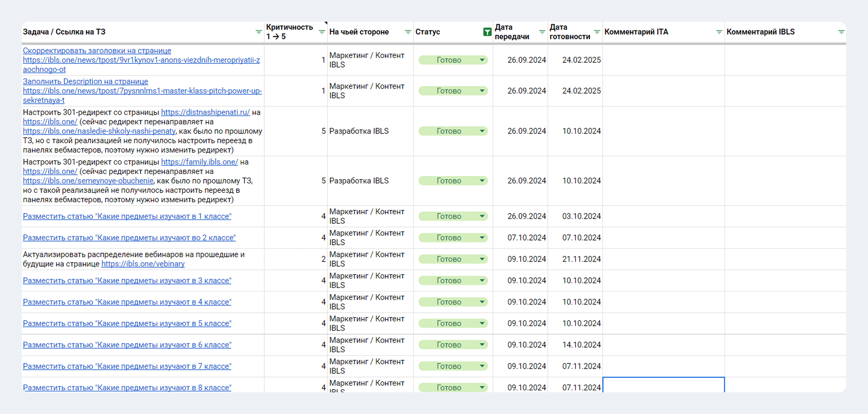This screenshot has width=868, height=414.
Task: Open status dropdown for distnashipenati redirect row
Action: (x=482, y=131)
